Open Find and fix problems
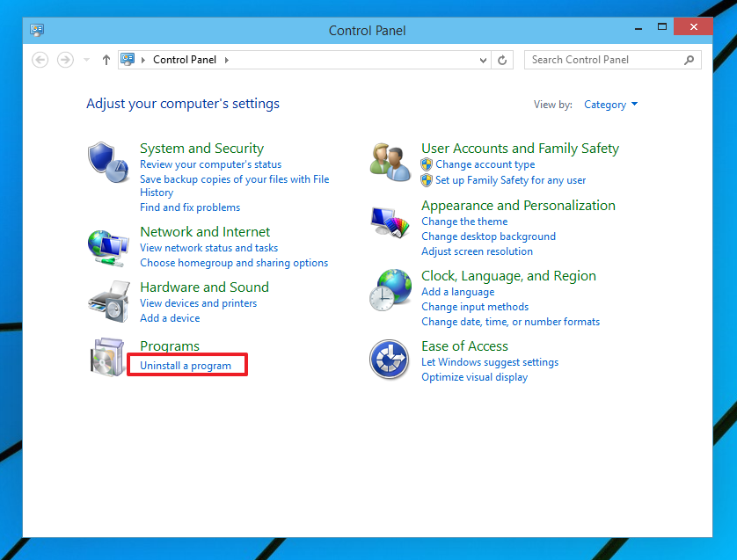 pyautogui.click(x=190, y=207)
